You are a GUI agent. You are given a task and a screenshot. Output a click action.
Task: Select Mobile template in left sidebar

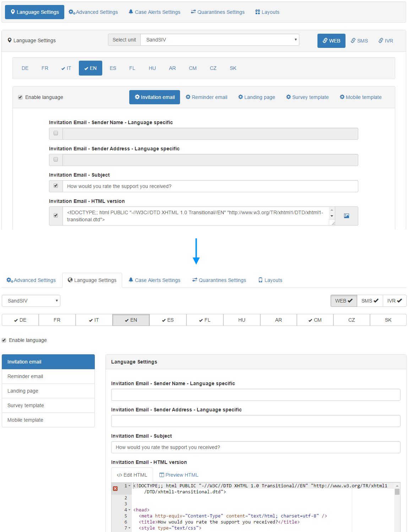coord(48,420)
